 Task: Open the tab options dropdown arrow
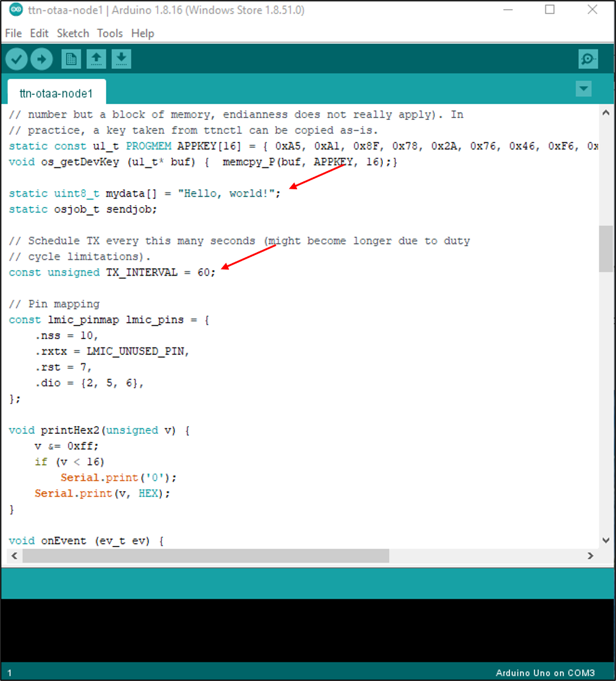coord(583,88)
